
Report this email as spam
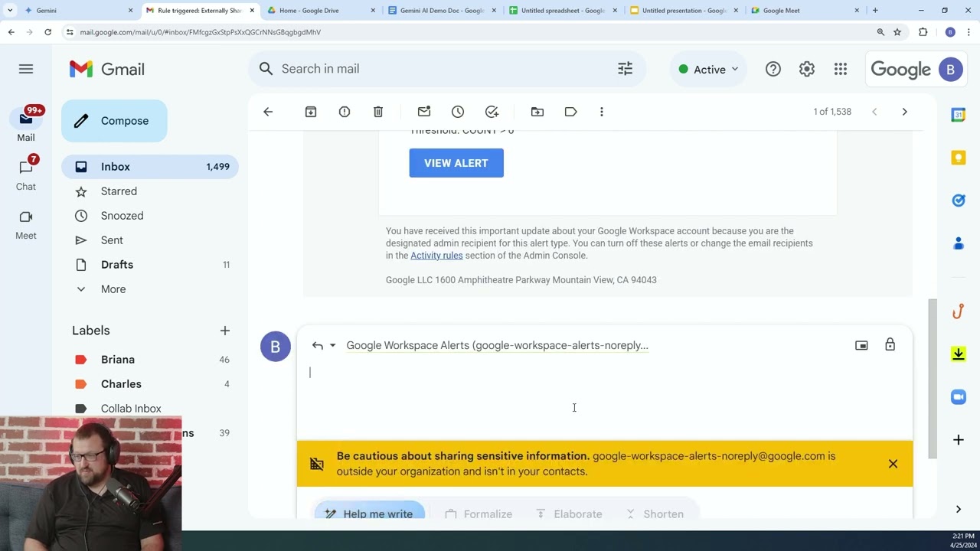345,112
